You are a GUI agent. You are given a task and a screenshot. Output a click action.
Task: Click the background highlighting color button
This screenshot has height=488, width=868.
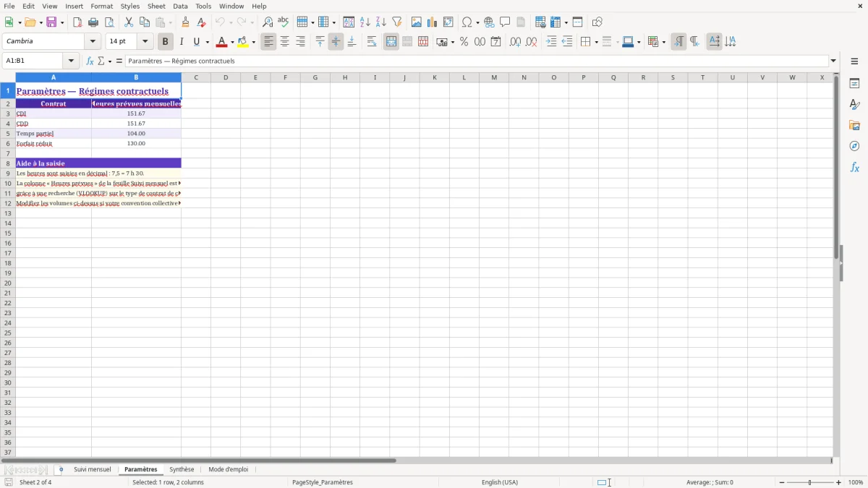click(x=243, y=42)
